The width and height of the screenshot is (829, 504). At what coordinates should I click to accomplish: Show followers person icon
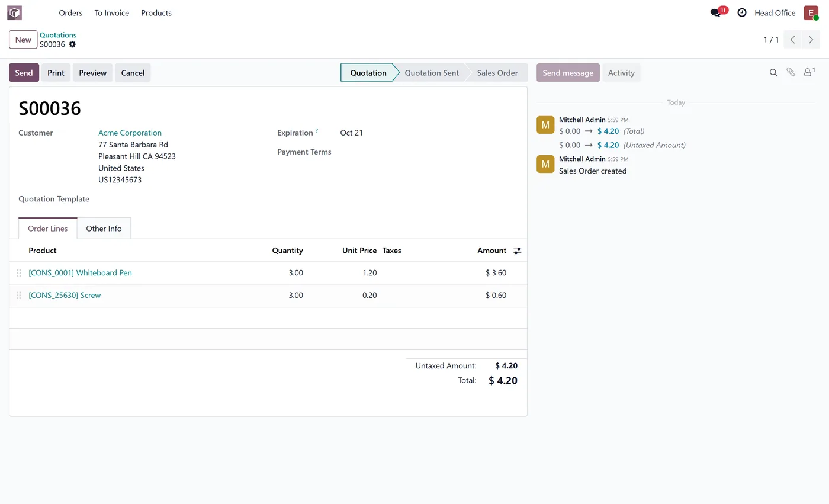[809, 72]
